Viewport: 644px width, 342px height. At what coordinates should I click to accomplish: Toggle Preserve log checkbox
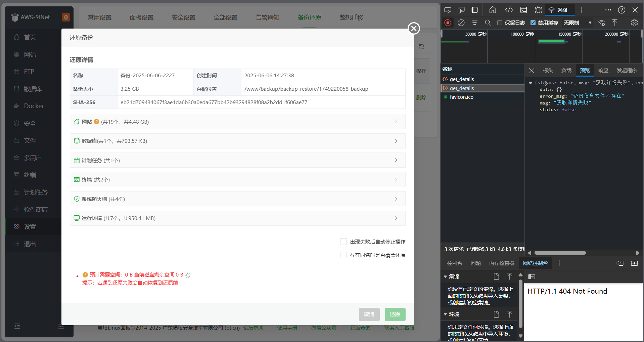500,23
